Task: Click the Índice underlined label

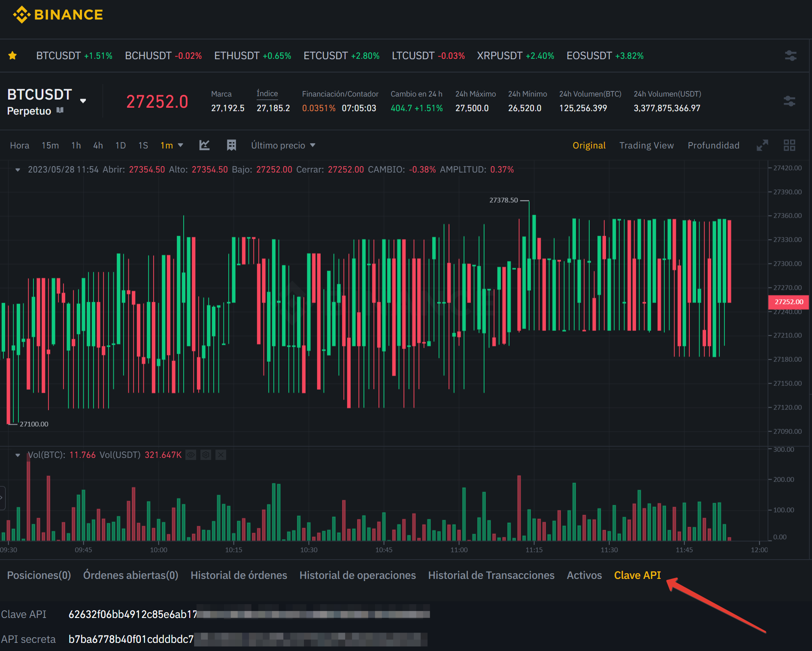Action: tap(267, 94)
